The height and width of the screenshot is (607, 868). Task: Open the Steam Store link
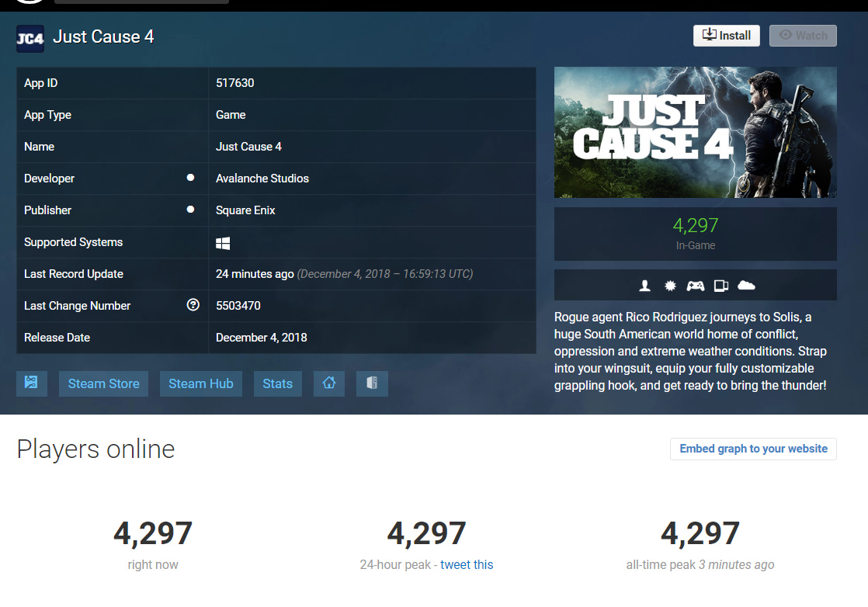(103, 383)
